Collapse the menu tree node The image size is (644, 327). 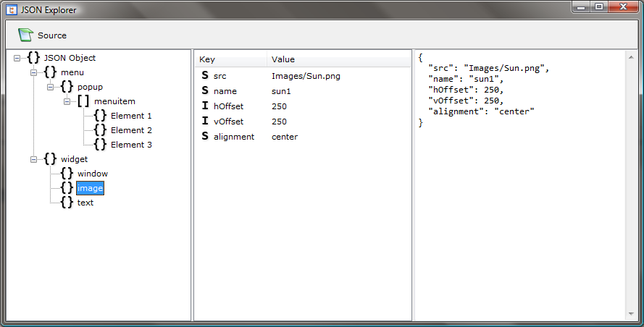[x=34, y=72]
